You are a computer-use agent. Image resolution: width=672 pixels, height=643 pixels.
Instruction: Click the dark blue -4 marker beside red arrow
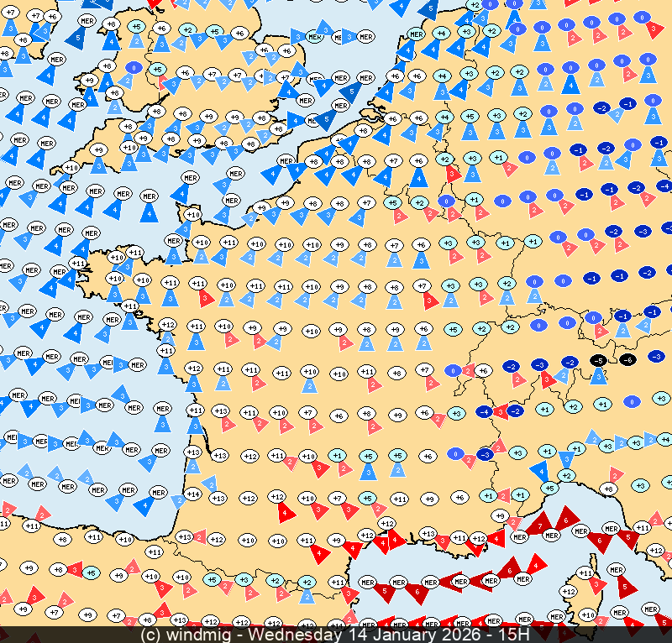[484, 411]
